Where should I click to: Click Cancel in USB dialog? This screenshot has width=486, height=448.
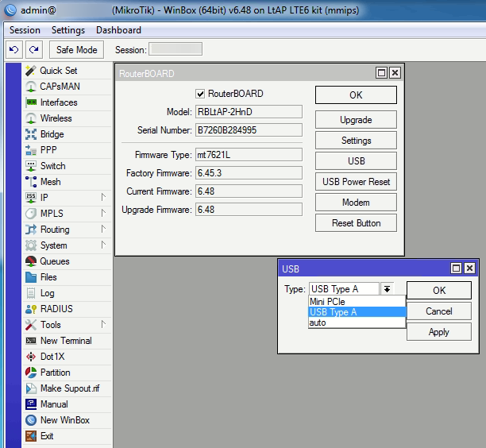click(x=439, y=311)
